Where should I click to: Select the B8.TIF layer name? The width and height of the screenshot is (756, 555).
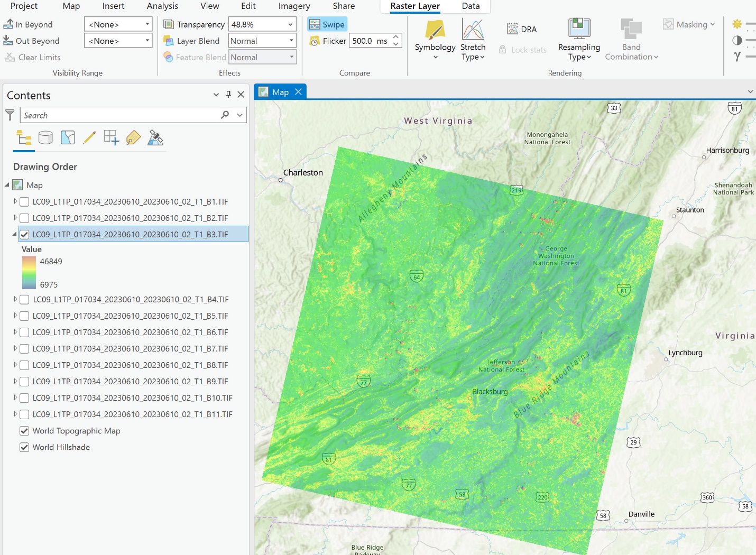130,365
